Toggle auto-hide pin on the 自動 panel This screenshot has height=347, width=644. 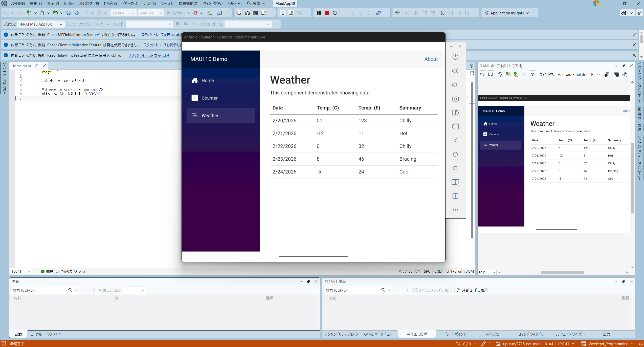pos(308,281)
